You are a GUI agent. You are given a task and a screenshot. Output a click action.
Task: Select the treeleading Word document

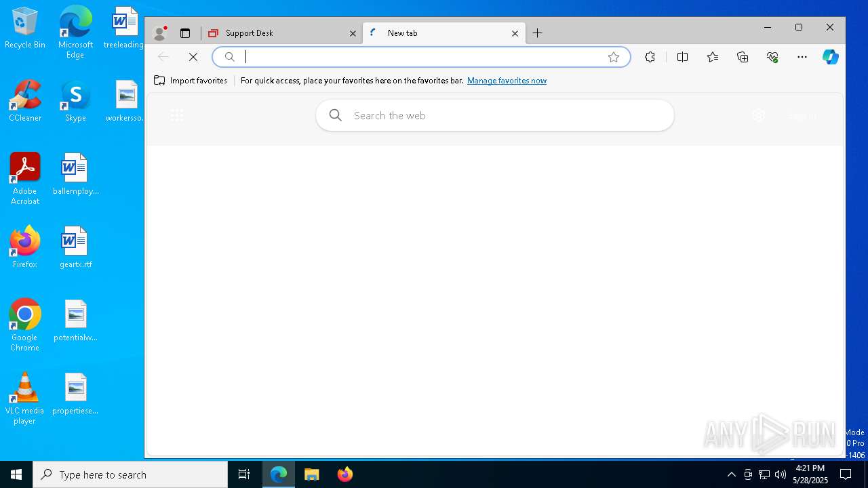pos(124,28)
